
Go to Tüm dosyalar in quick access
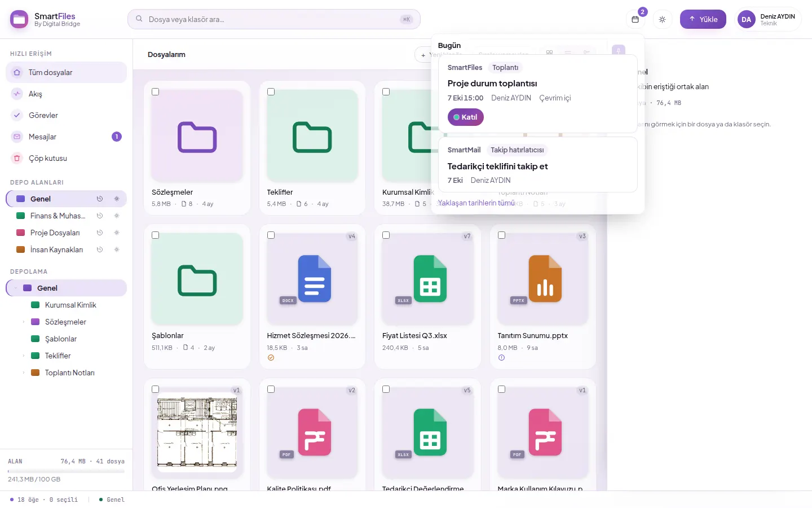click(x=66, y=72)
